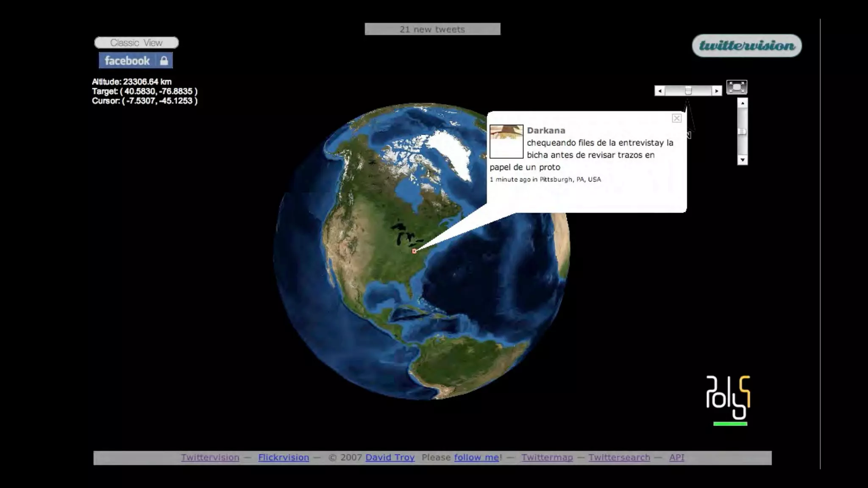Click up arrow of vertical slider
The image size is (868, 488).
tap(742, 103)
